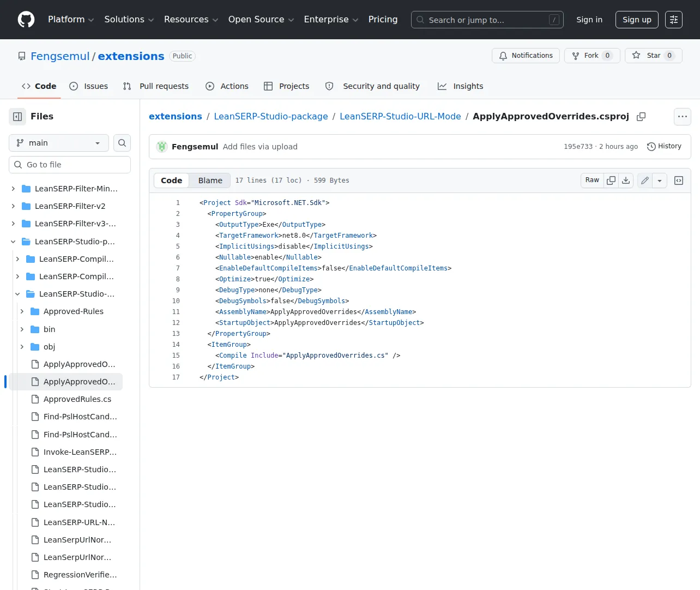This screenshot has height=590, width=700.
Task: Open the extensions repository link in header
Action: click(x=131, y=56)
